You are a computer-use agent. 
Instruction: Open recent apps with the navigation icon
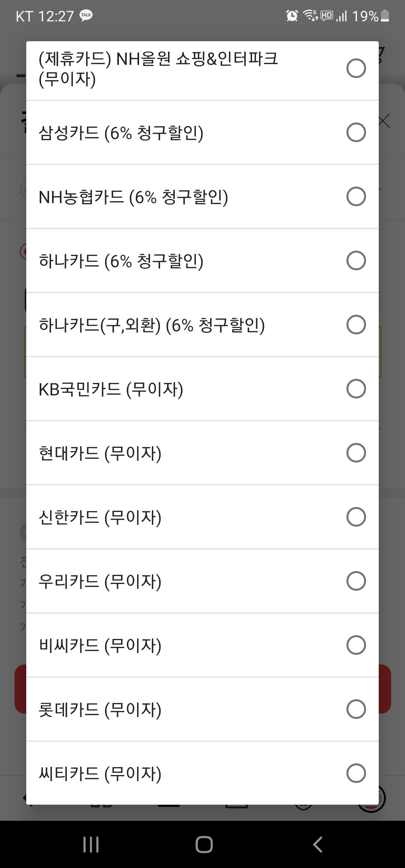click(x=91, y=844)
